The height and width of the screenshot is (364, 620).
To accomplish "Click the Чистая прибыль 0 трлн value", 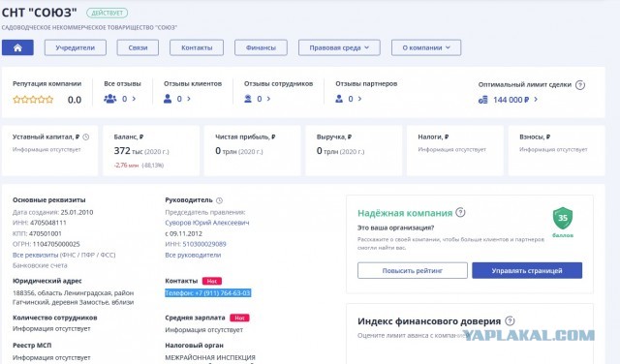I will (226, 151).
